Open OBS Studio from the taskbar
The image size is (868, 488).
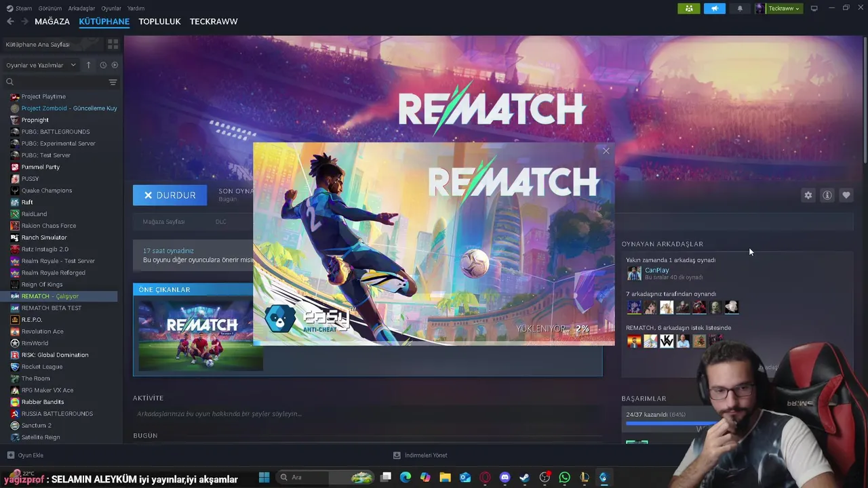tap(545, 477)
